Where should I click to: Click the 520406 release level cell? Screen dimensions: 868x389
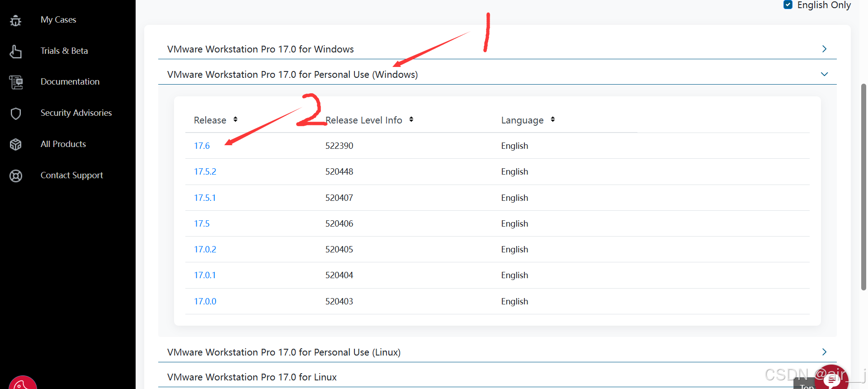click(339, 223)
